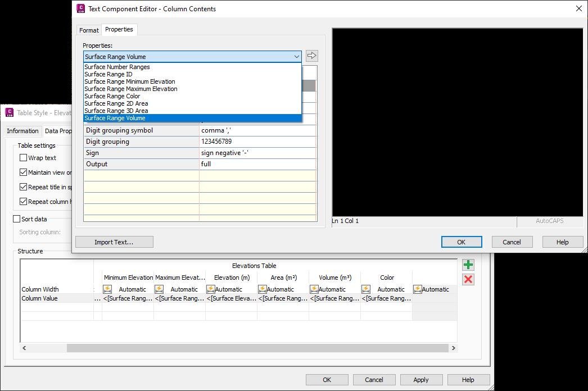Choose Surface Range ID from list
The image size is (588, 391).
click(x=192, y=74)
